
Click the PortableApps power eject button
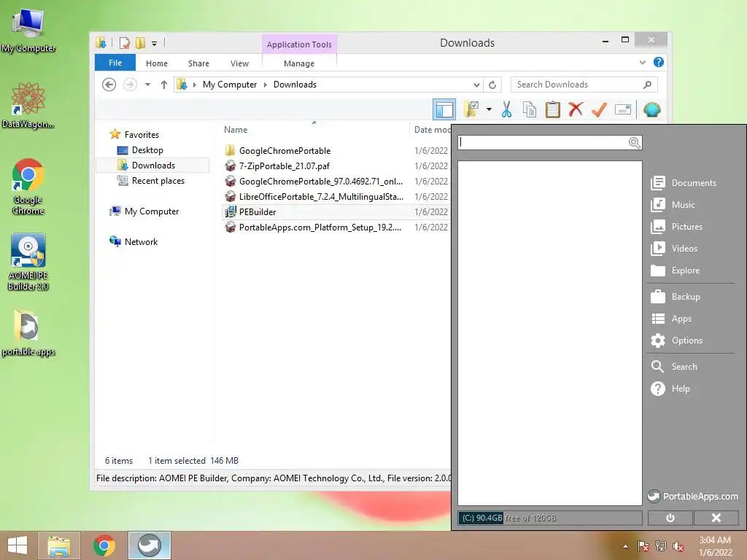[x=670, y=518]
